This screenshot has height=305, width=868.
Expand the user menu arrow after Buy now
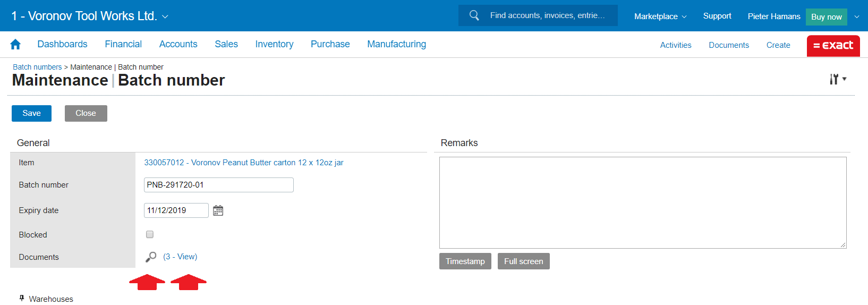pos(856,16)
